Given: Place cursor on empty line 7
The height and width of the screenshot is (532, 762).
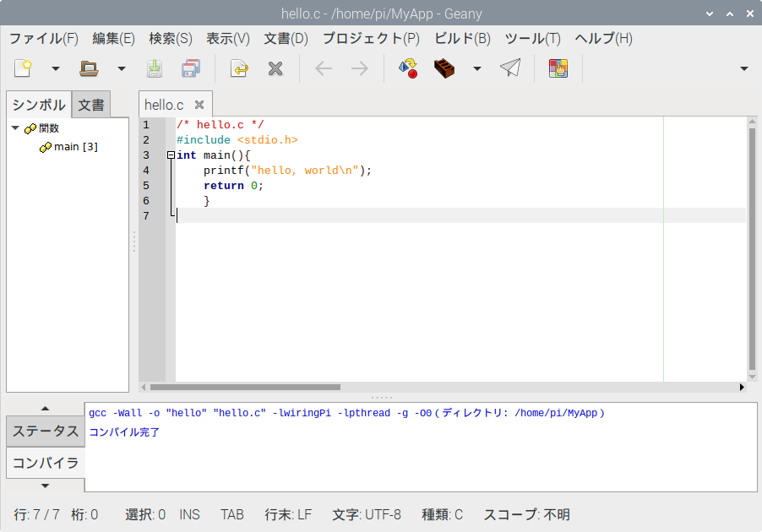Looking at the screenshot, I should (460, 215).
